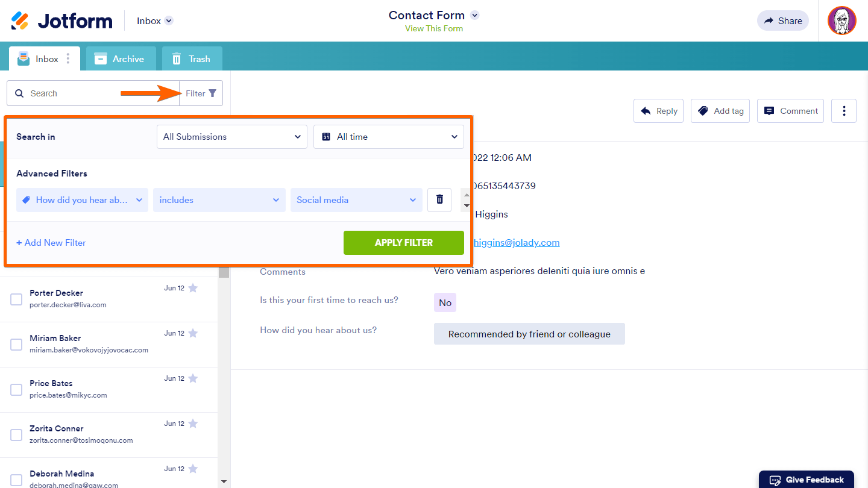Star Porter Decker's submission
Screen dimensions: 868x488
point(193,288)
